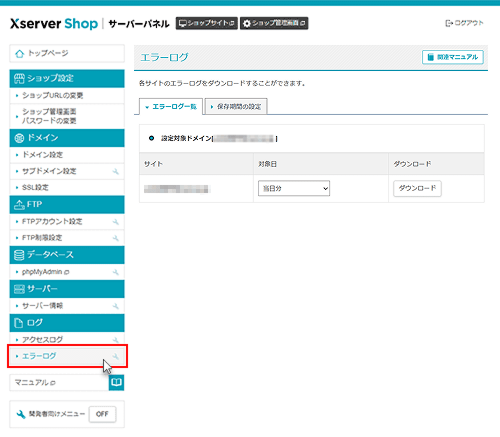Toggle the developer menu OFF switch

coord(102,414)
